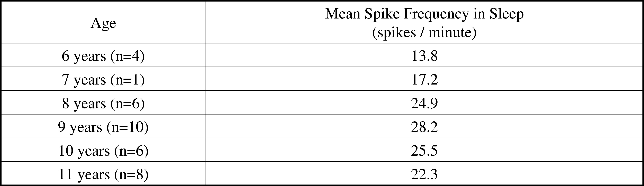Image resolution: width=644 pixels, height=186 pixels.
Task: Select the 6 years age label
Action: point(84,56)
